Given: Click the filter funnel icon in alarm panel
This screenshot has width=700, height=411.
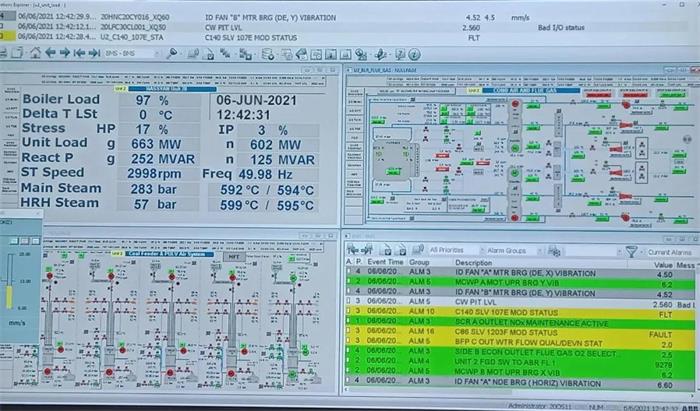Looking at the screenshot, I should click(x=630, y=250).
